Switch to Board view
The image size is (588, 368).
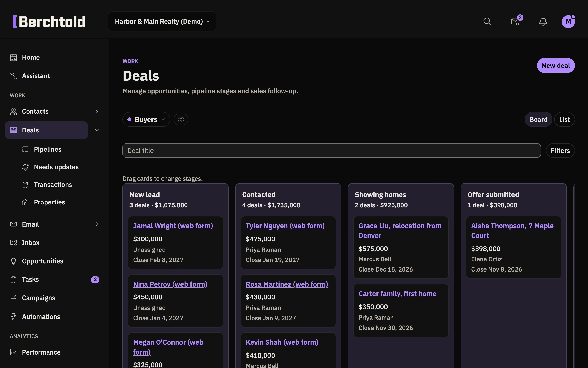[538, 120]
